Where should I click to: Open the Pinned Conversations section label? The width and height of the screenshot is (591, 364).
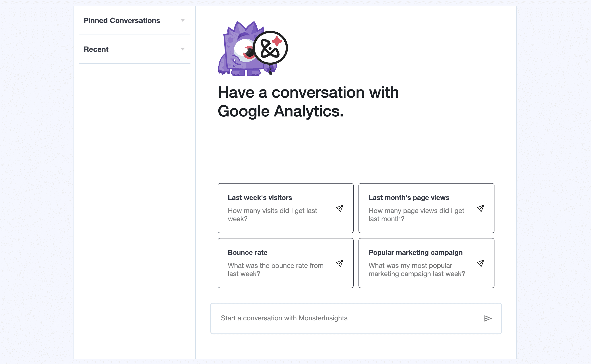pos(122,20)
